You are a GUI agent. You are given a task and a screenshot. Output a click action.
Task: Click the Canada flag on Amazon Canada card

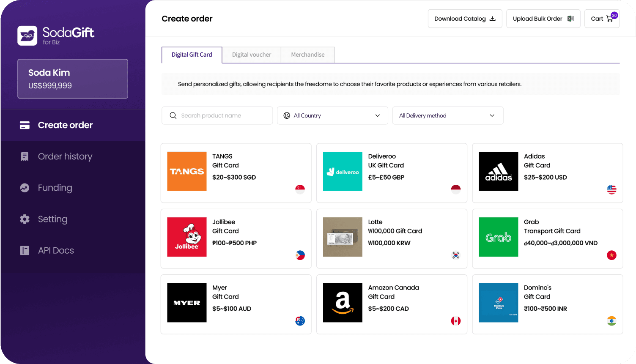coord(456,321)
